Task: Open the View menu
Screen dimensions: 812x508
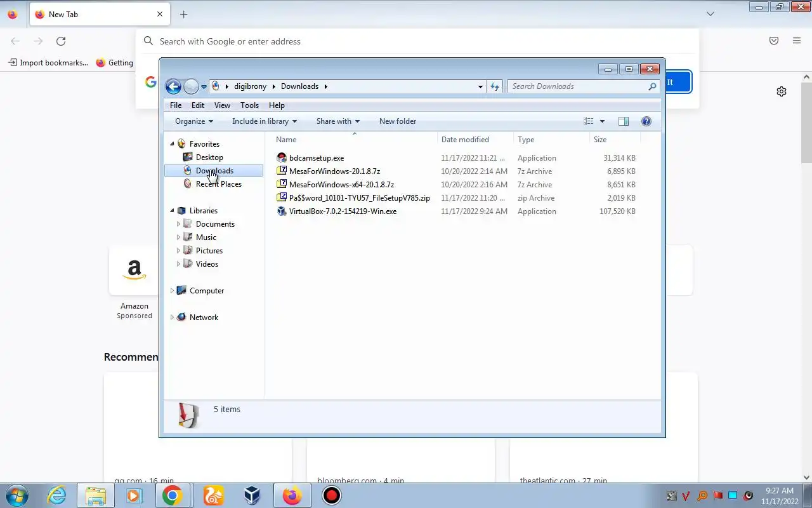Action: pos(222,105)
